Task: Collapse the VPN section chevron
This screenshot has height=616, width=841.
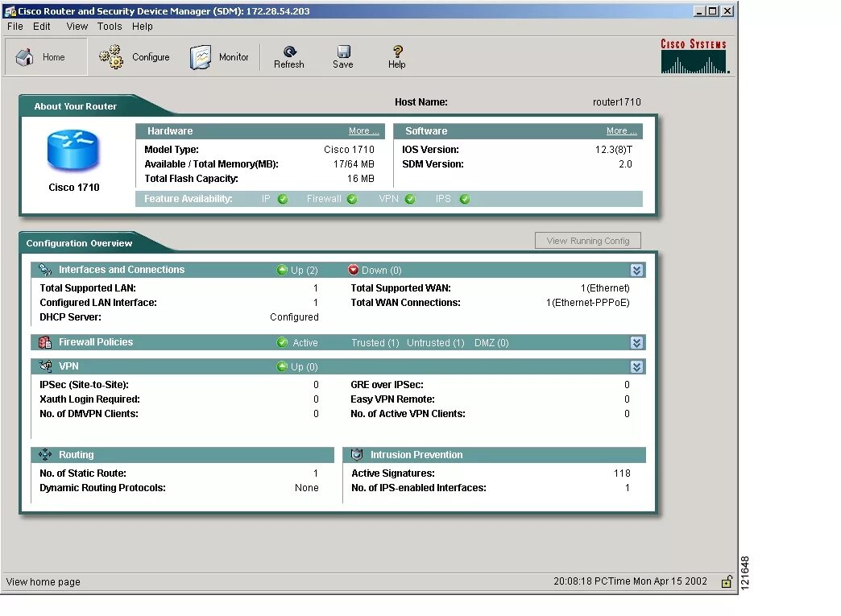Action: click(636, 366)
